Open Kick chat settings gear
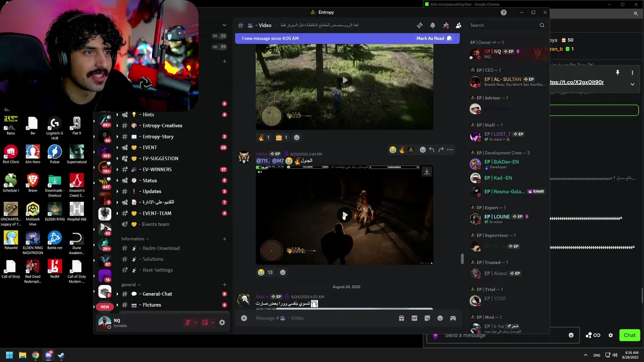Viewport: 644px width, 362px height. [x=611, y=335]
